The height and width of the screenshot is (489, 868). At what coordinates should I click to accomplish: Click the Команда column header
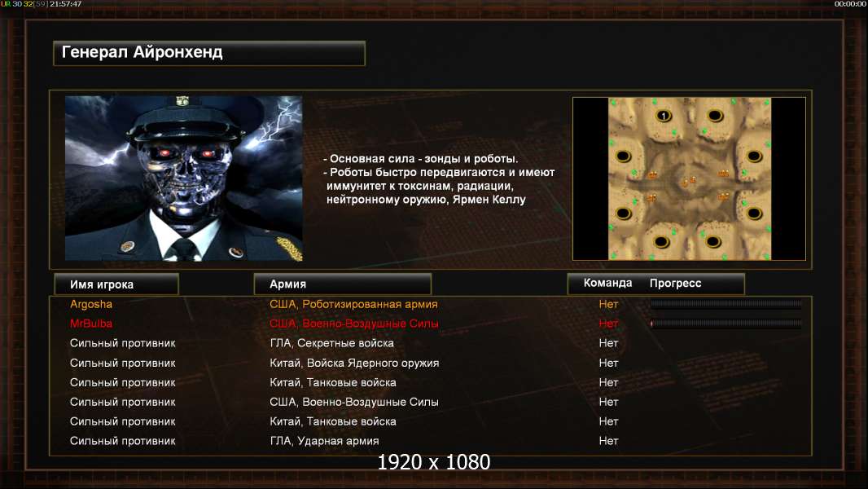[607, 283]
